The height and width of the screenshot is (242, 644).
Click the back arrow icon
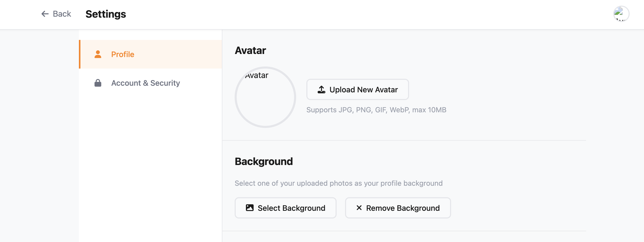click(x=45, y=14)
